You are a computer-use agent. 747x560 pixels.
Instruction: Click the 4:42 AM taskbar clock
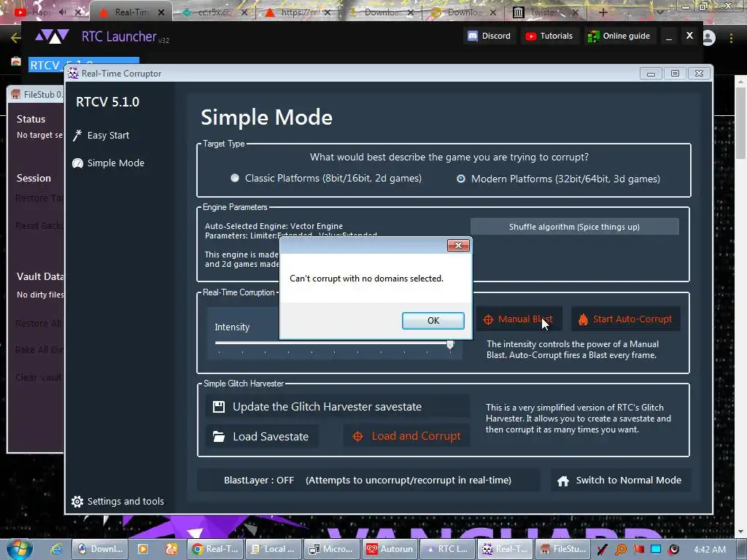pyautogui.click(x=710, y=550)
